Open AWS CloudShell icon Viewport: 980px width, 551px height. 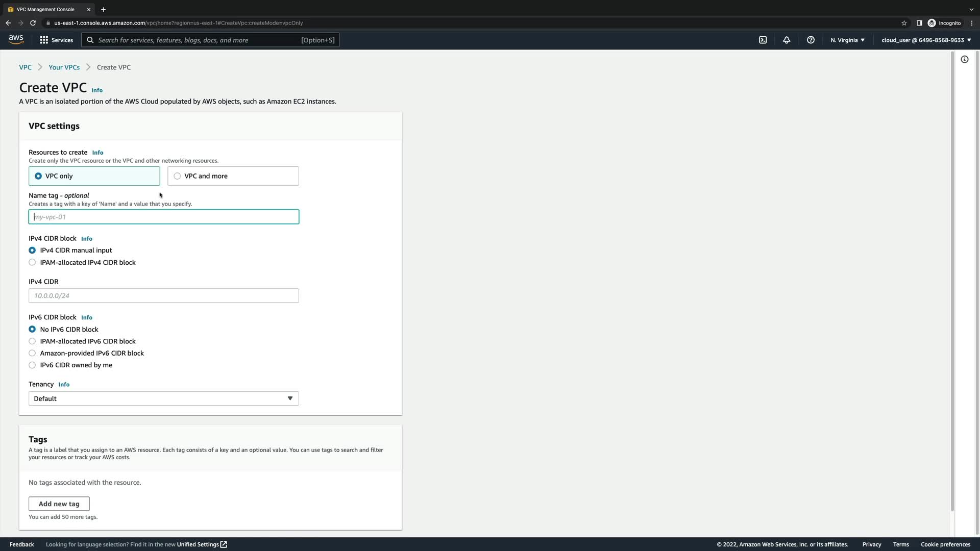click(x=763, y=40)
